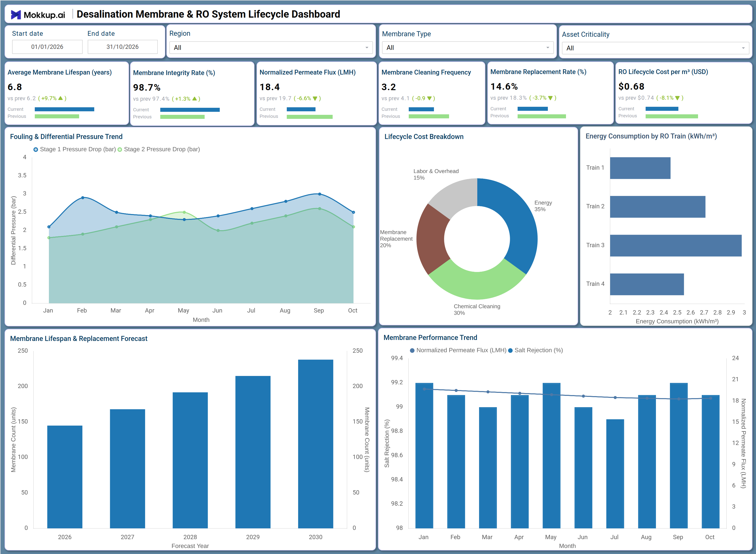
Task: Click the Lifecycle Cost Breakdown title
Action: [x=424, y=137]
